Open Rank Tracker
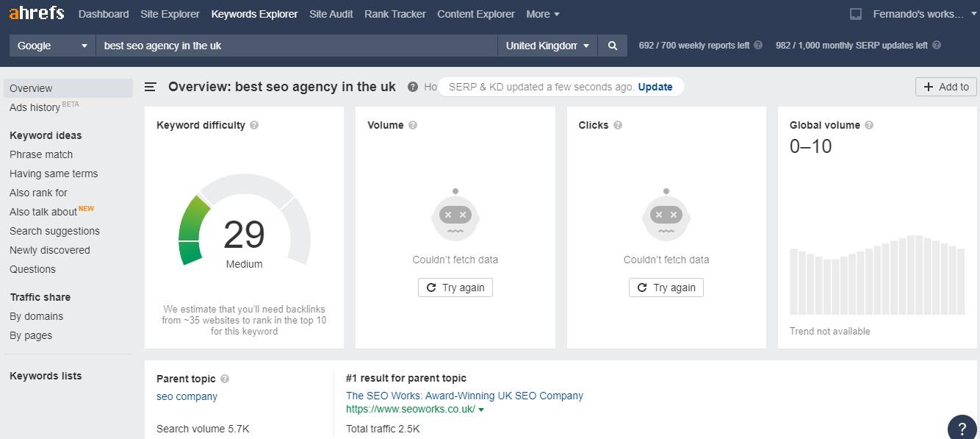The width and height of the screenshot is (980, 439). 395,14
